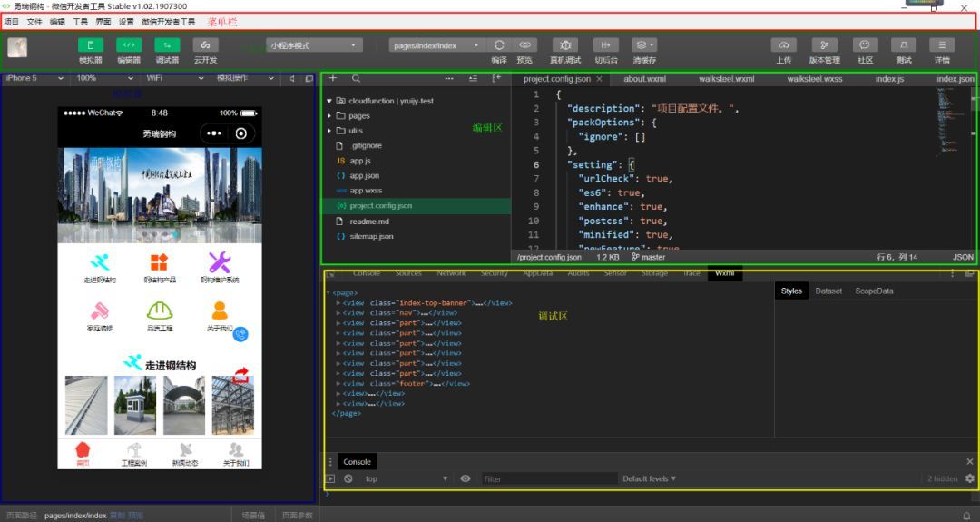Expand the index-top-banner view node
980x522 pixels.
click(338, 302)
